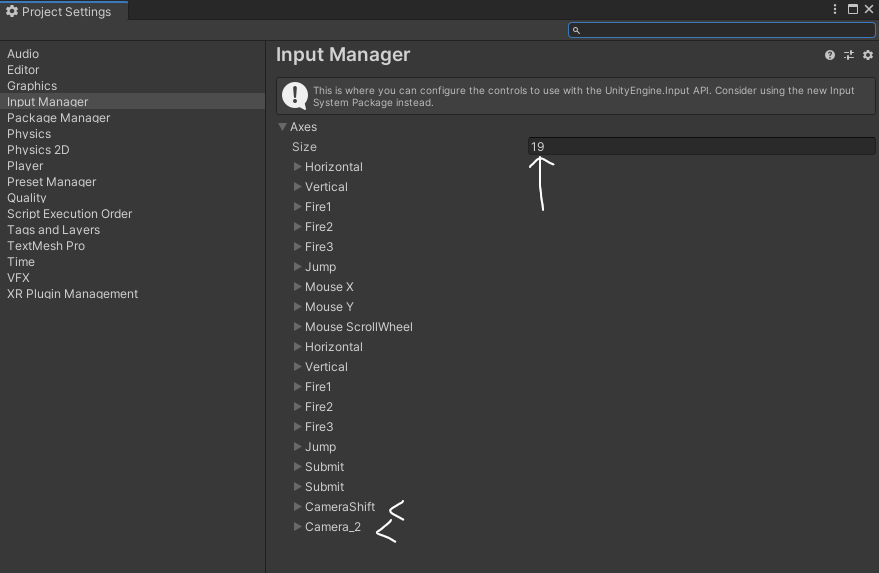
Task: Expand the Mouse ScrollWheel axis
Action: coord(298,327)
